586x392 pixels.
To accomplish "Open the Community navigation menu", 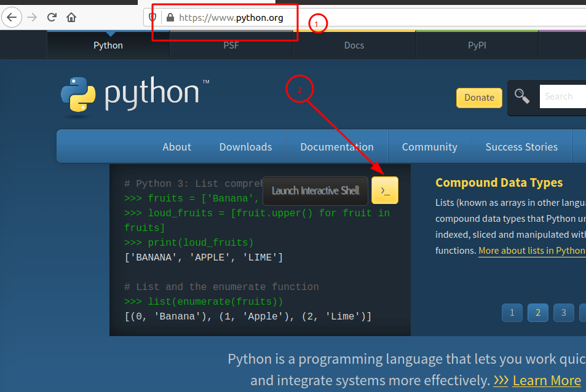I will pyautogui.click(x=429, y=147).
